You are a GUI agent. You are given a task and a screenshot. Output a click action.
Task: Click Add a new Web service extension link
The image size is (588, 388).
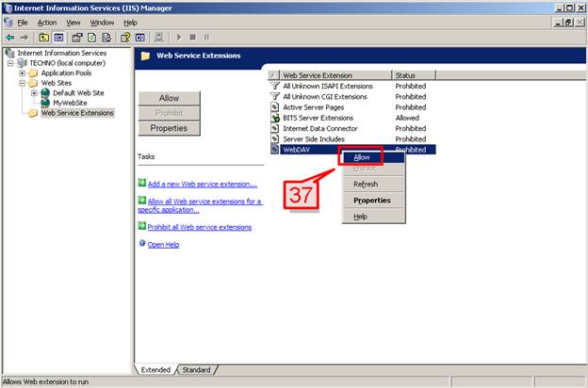point(202,184)
